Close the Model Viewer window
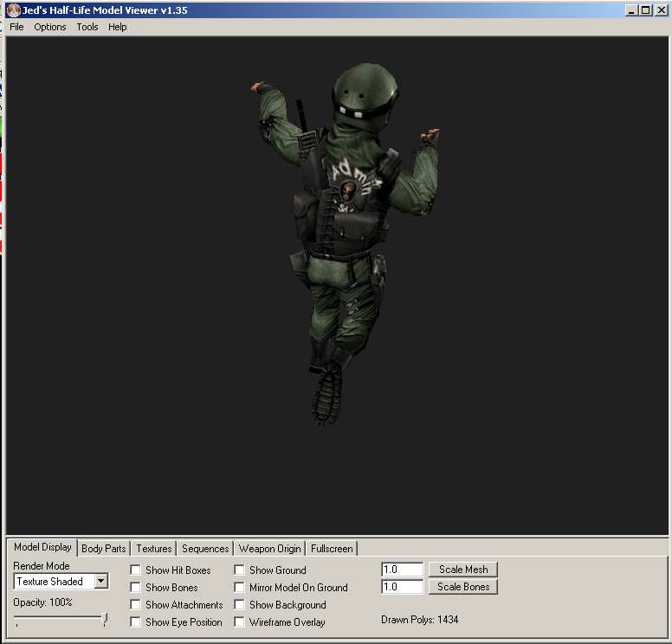 click(x=661, y=10)
